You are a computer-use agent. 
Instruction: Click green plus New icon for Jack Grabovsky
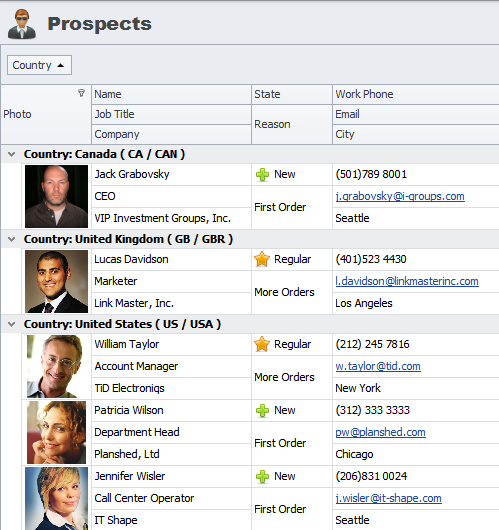(262, 175)
